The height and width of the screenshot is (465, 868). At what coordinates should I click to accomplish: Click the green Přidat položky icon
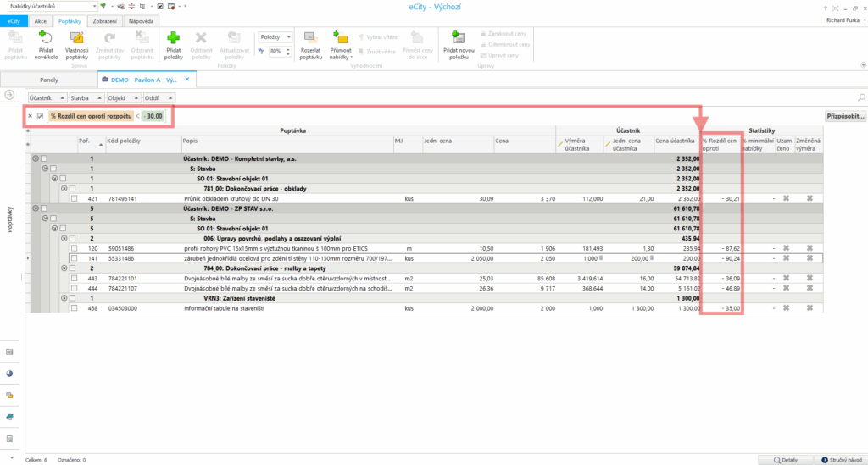[x=174, y=37]
